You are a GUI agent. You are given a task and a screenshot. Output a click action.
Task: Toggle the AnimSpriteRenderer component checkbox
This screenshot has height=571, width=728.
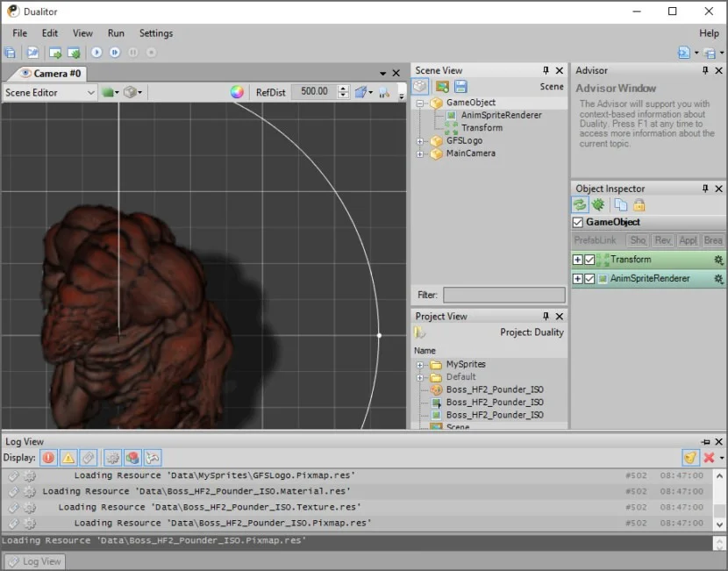coord(589,279)
